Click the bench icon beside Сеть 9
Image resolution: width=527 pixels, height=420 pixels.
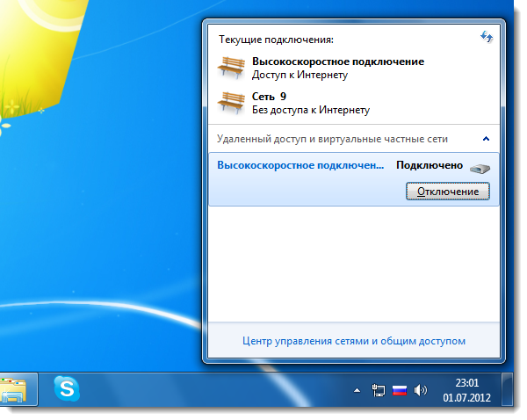click(231, 103)
